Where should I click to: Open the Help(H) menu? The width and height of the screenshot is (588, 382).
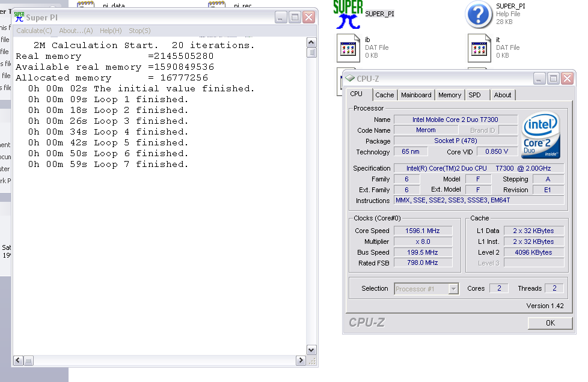[x=111, y=31]
